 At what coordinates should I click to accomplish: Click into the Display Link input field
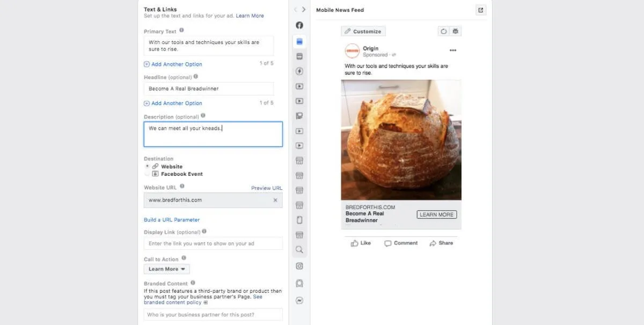(x=213, y=243)
